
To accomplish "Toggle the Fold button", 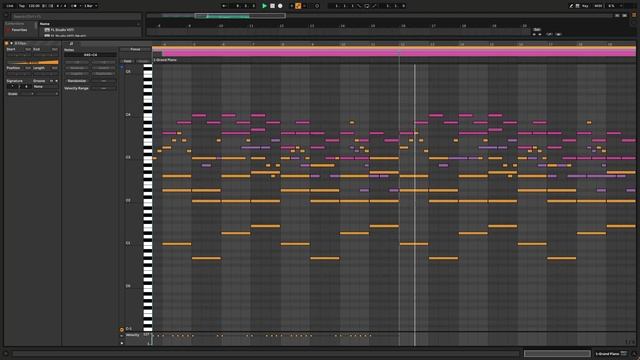I will (127, 61).
